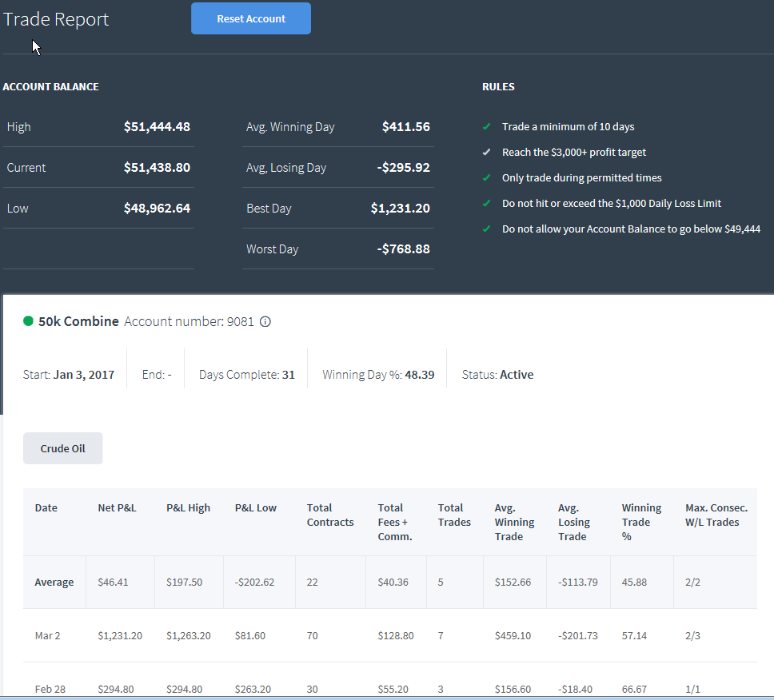Select the Feb 28 row date
This screenshot has height=700, width=774.
50,689
